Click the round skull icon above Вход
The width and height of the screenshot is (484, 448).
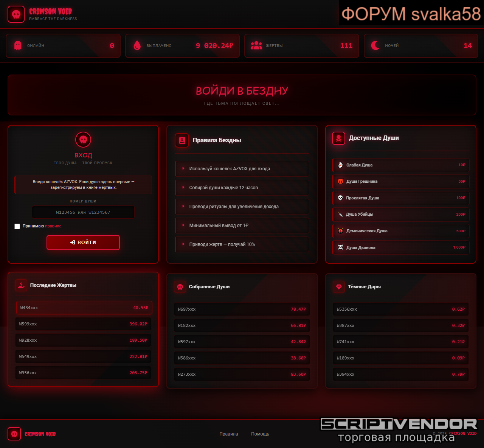83,140
